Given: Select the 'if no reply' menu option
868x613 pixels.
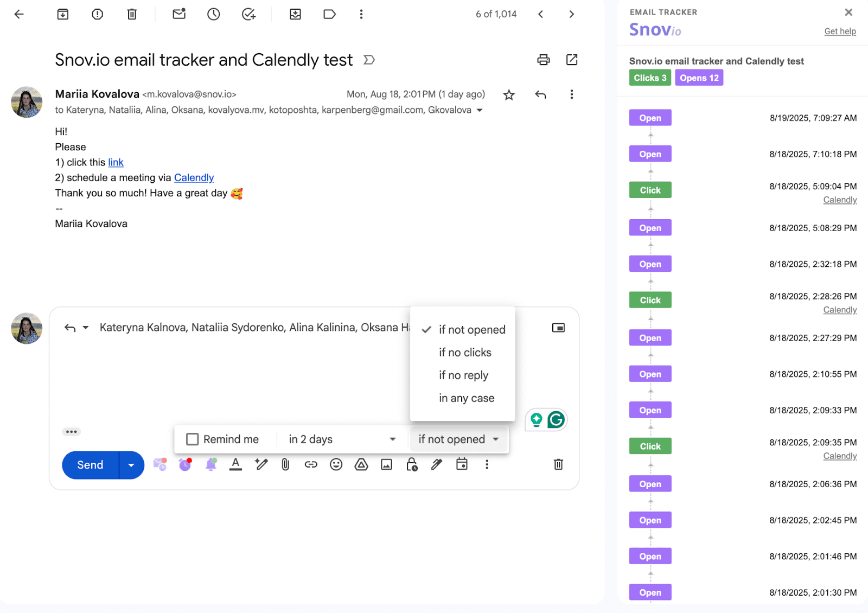Looking at the screenshot, I should point(463,375).
